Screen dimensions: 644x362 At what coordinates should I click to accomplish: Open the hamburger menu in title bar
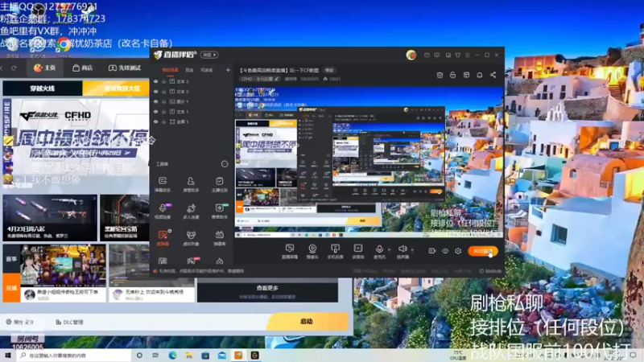pos(468,55)
